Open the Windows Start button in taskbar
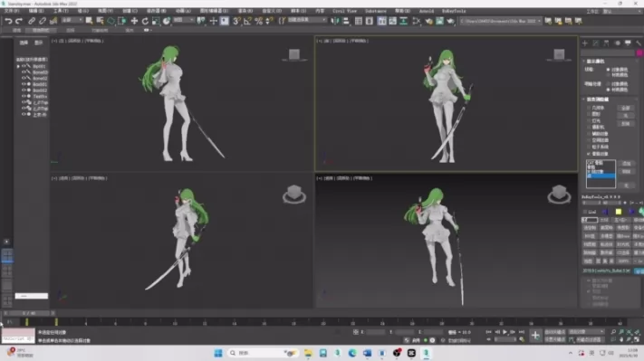The image size is (644, 361). [x=218, y=353]
